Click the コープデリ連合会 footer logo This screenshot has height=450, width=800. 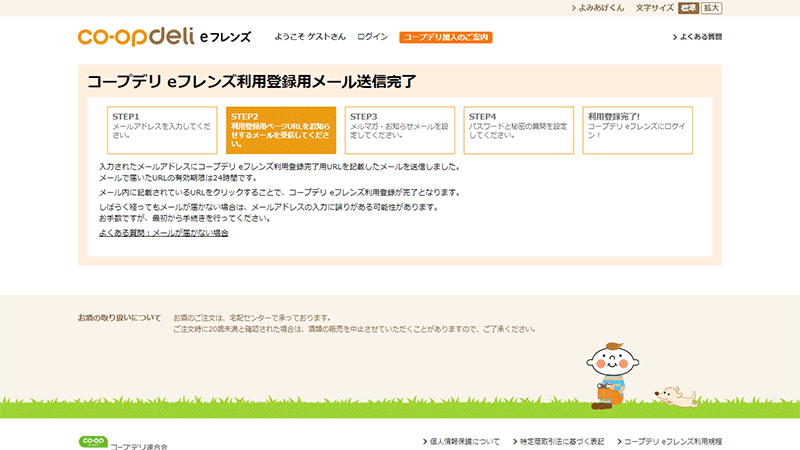pyautogui.click(x=123, y=443)
